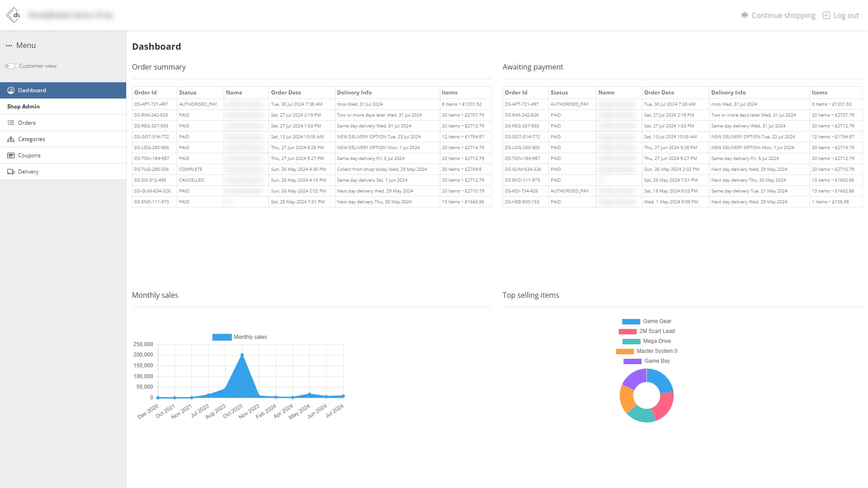Toggle Monthly sales legend swatch
Image resolution: width=868 pixels, height=488 pixels.
click(222, 337)
